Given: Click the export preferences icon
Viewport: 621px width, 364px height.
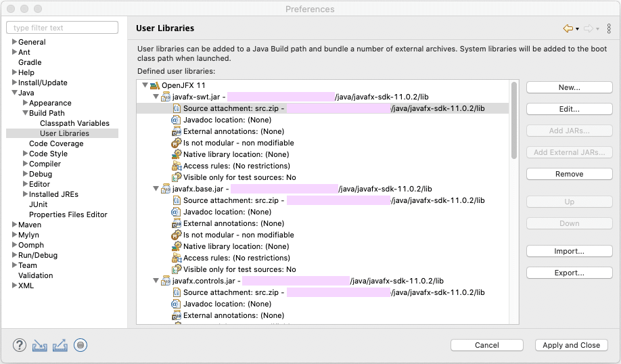Looking at the screenshot, I should pos(60,345).
